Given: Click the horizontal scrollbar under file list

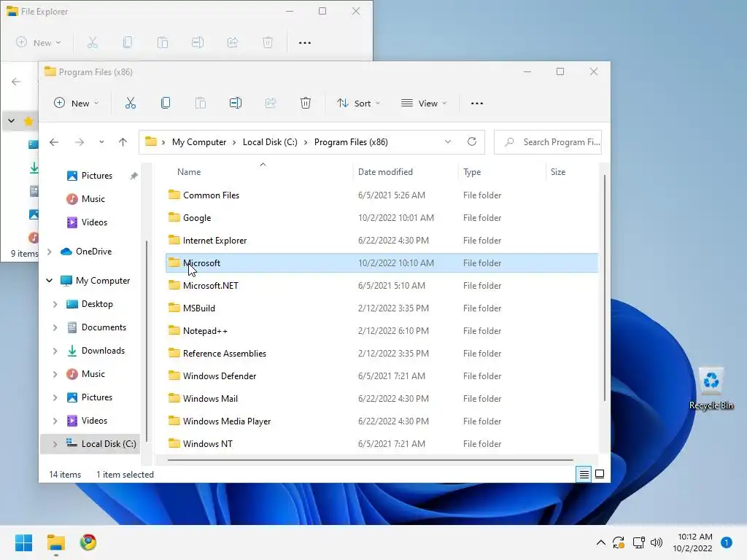Looking at the screenshot, I should click(371, 461).
